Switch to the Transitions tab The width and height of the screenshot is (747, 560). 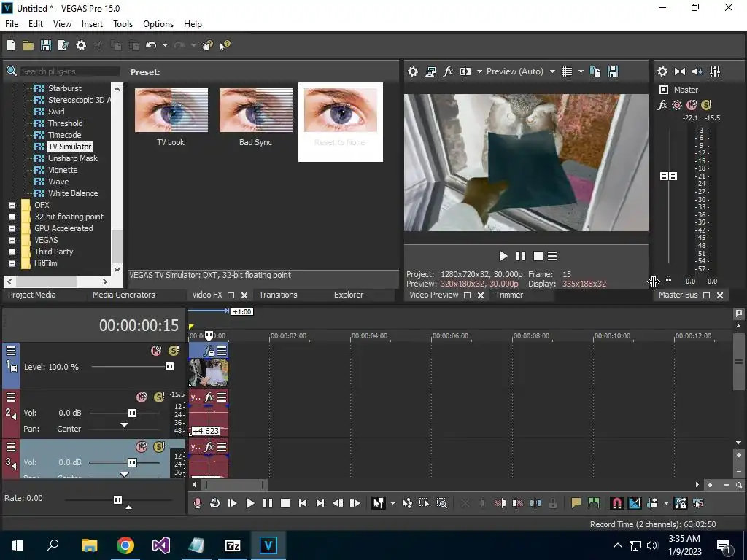pos(278,295)
